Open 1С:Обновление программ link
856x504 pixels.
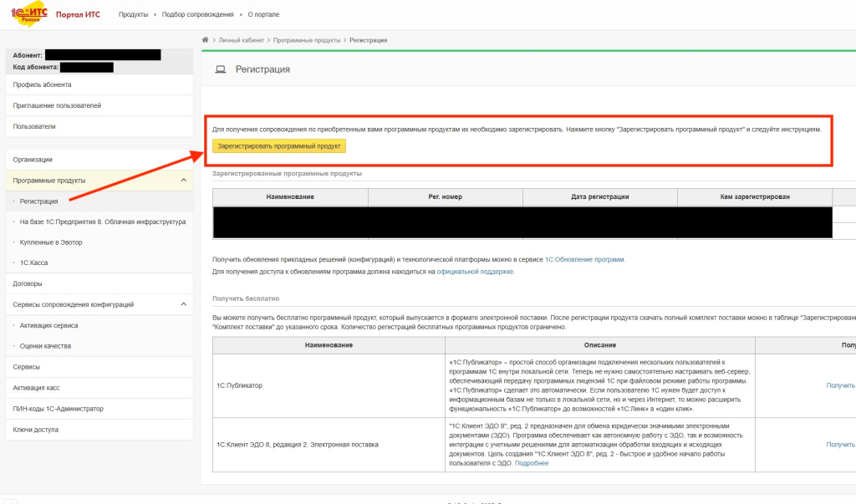584,260
